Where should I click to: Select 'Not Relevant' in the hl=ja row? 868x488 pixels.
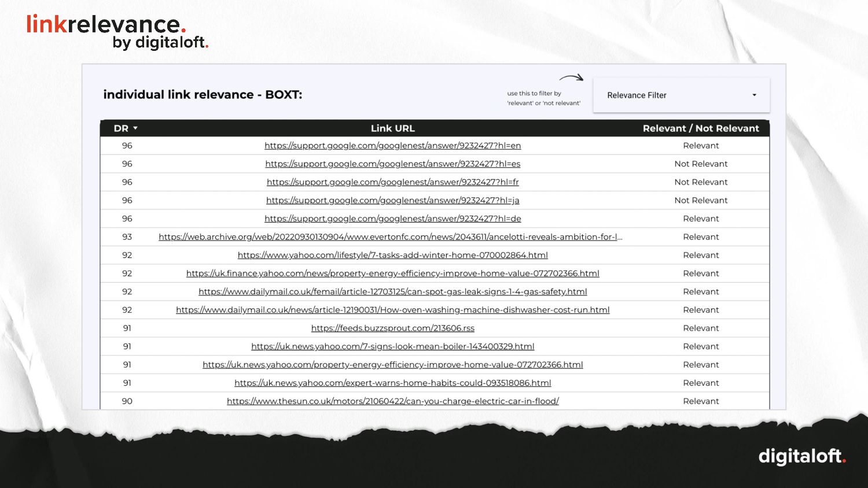[701, 200]
